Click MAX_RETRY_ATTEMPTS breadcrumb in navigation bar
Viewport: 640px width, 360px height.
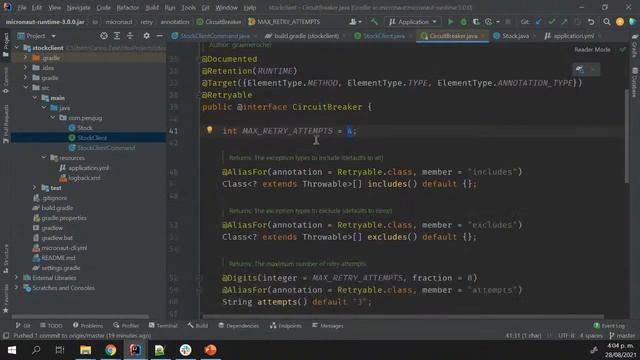[284, 22]
